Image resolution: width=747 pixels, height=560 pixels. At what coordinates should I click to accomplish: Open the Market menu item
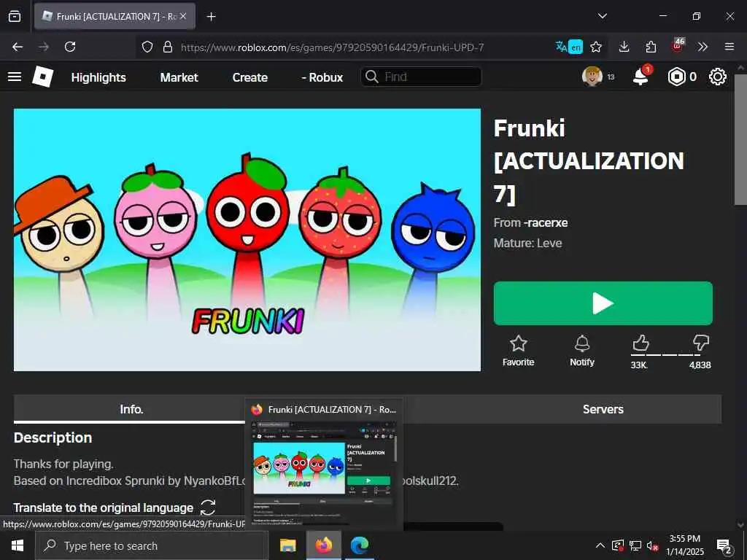coord(179,77)
